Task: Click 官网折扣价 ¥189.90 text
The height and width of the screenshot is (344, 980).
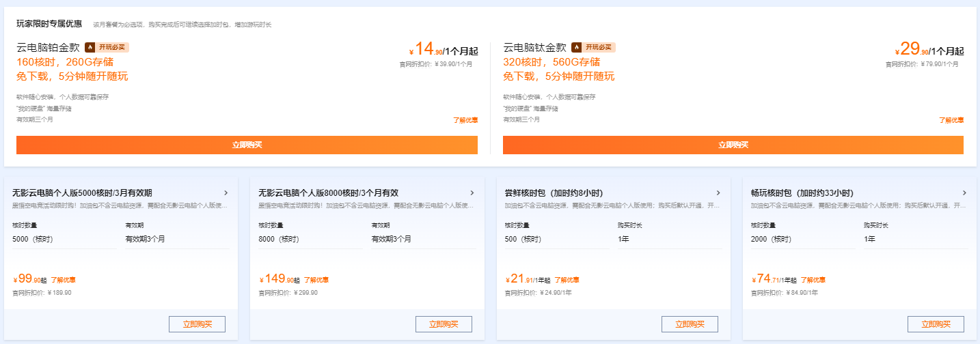Action: [42, 293]
